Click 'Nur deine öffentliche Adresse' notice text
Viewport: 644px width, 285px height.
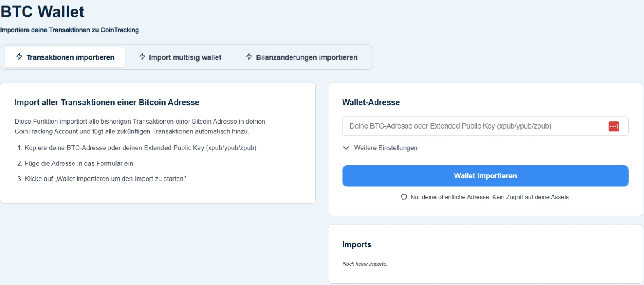[x=490, y=197]
